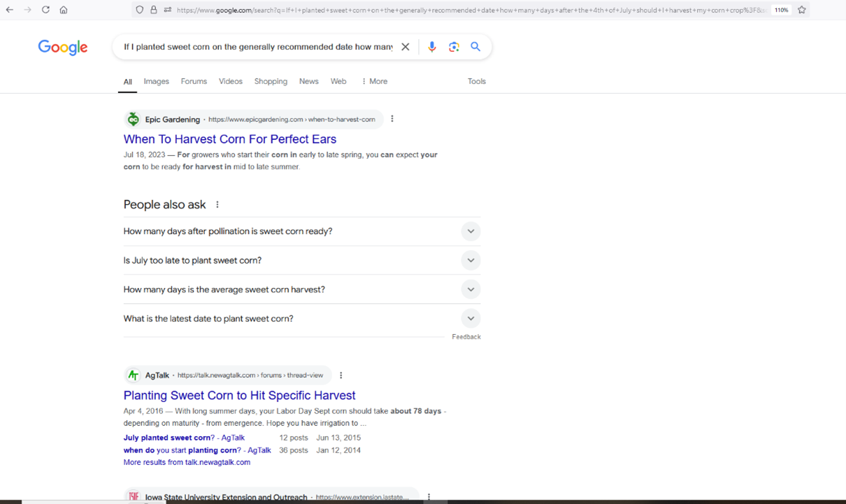Click the AgTalk site favicon

point(133,375)
